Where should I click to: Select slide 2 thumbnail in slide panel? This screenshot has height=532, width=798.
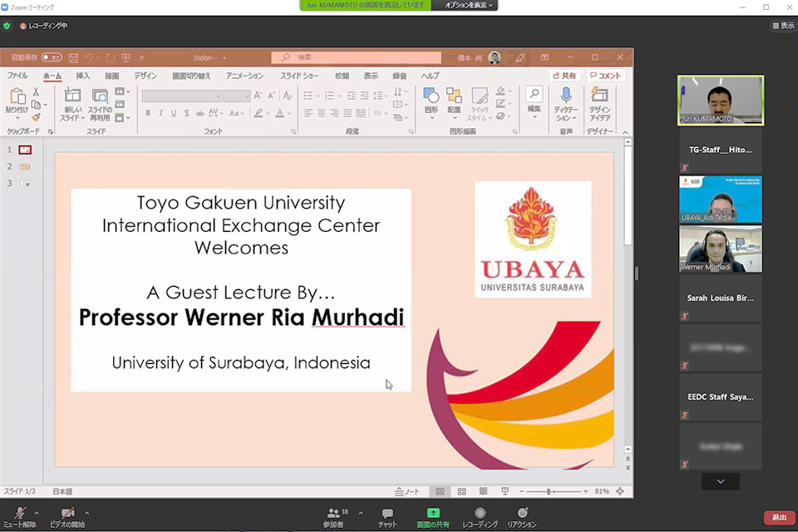click(25, 166)
